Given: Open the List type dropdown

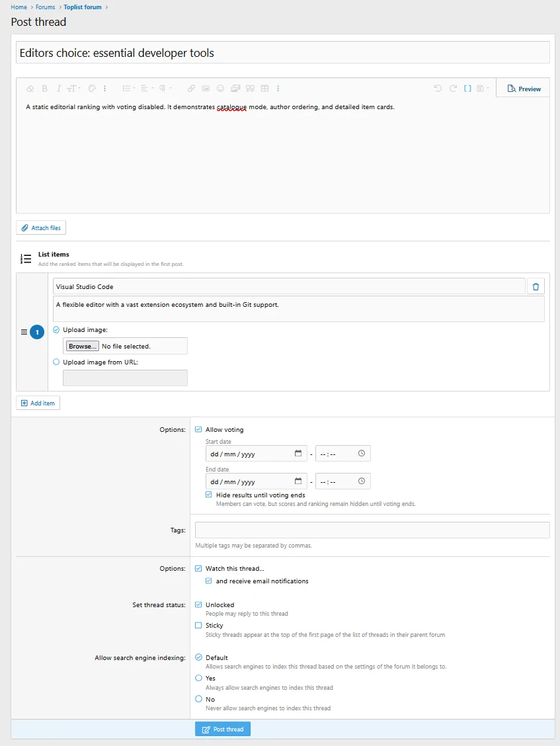Looking at the screenshot, I should (x=128, y=89).
